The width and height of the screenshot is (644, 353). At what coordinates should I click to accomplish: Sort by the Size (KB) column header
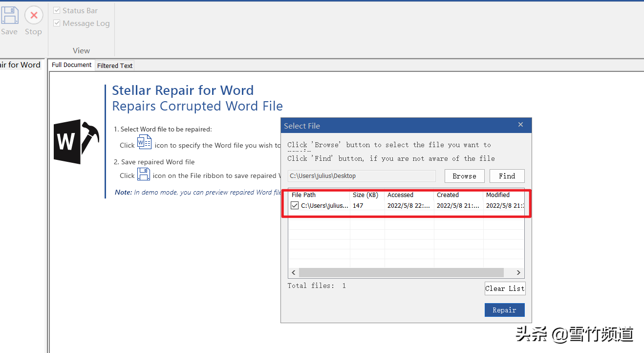pos(365,195)
